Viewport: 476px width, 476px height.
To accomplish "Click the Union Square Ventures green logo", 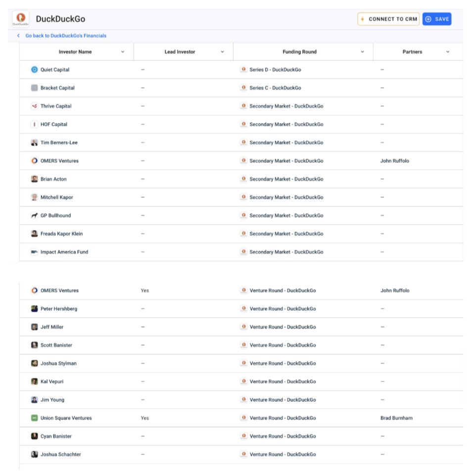I will tap(34, 418).
